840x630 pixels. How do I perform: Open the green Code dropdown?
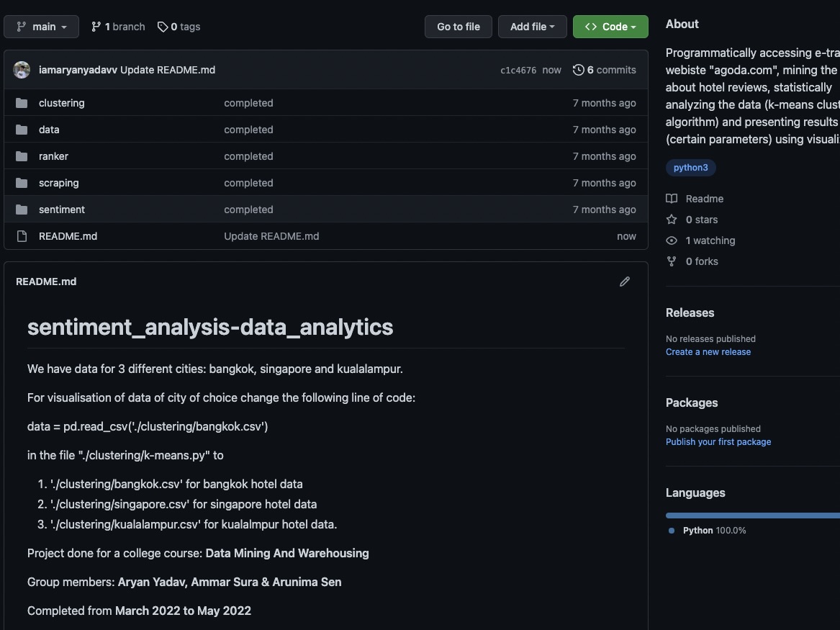[x=610, y=27]
